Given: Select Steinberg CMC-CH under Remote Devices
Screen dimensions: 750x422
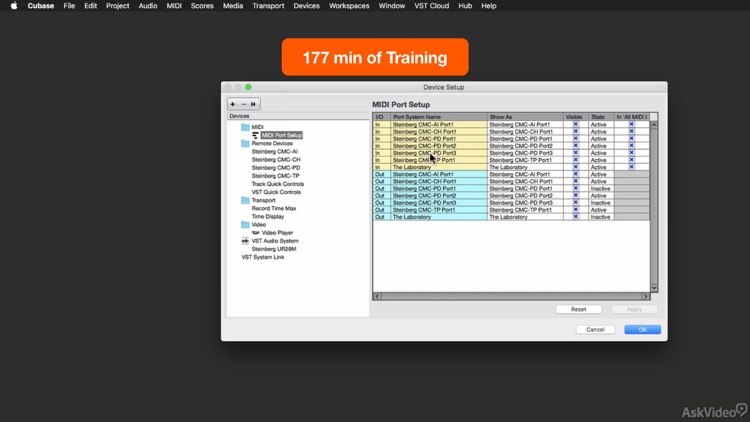Looking at the screenshot, I should (276, 160).
